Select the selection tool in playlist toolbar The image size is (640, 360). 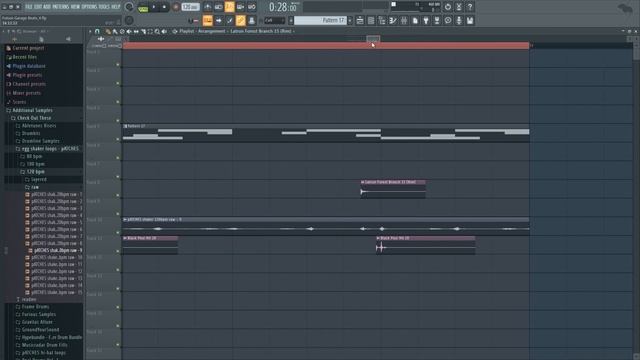[x=150, y=31]
